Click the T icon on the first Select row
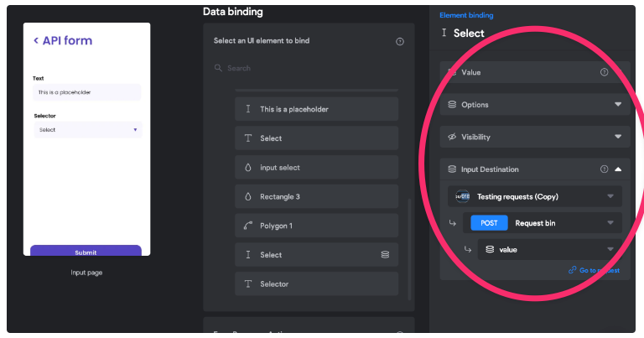The image size is (644, 338). tap(248, 138)
